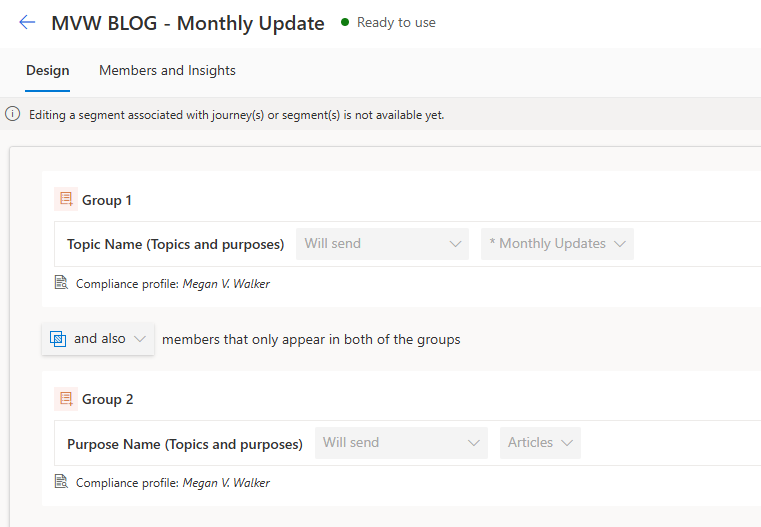Click the Group 1 segment icon
761x527 pixels.
pyautogui.click(x=66, y=200)
